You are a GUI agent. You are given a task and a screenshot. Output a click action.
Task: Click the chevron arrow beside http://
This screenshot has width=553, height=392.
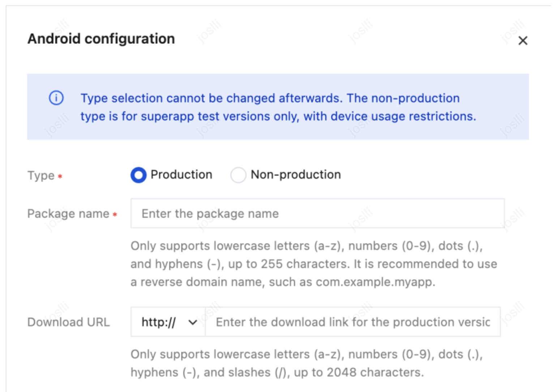tap(193, 322)
